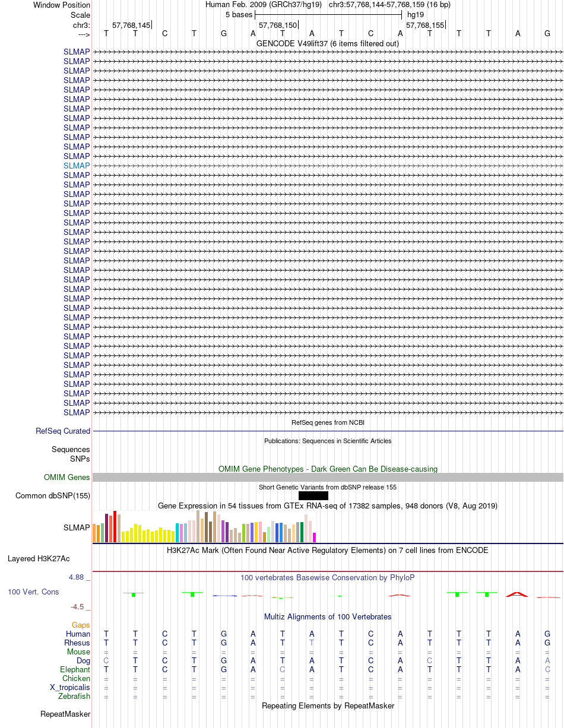Click '100 vertebrates Basewise Conservation by PhyloP' title
Viewport: 564px width, 728px height.
[328, 578]
